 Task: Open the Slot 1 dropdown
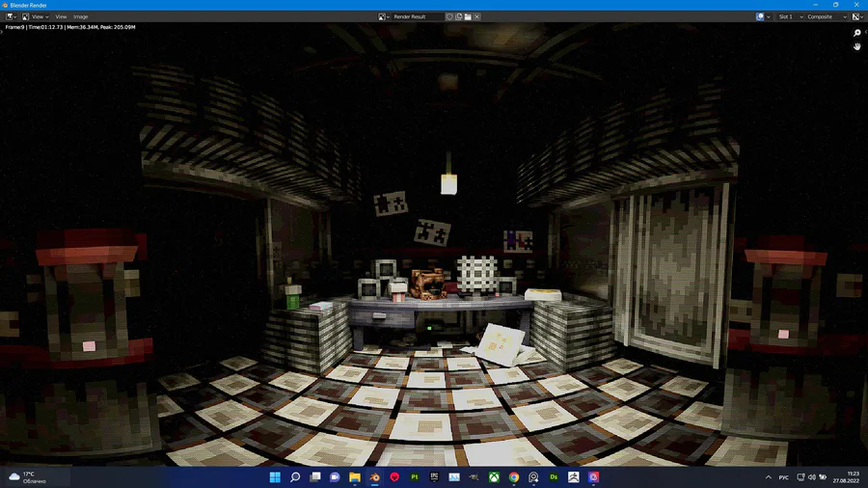tap(789, 16)
